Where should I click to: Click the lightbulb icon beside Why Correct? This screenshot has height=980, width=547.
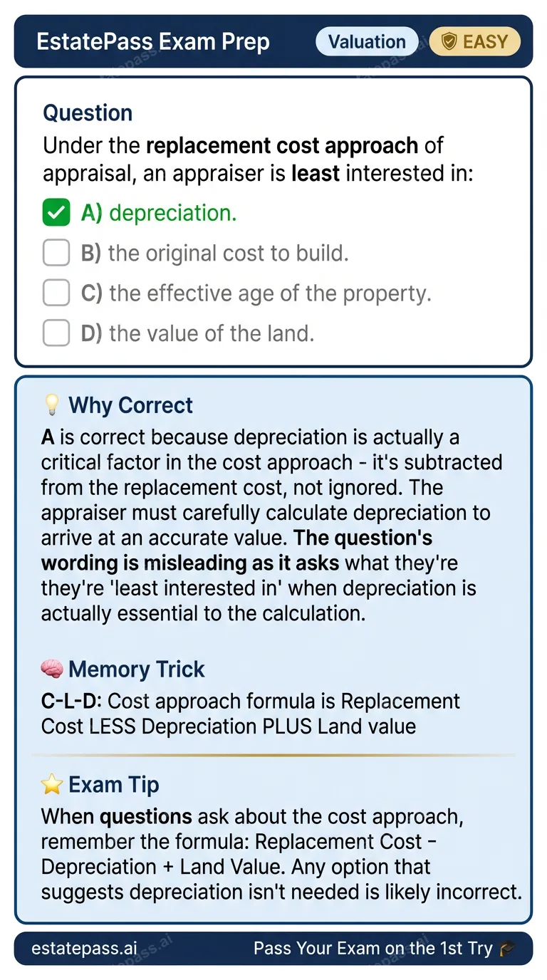point(51,405)
